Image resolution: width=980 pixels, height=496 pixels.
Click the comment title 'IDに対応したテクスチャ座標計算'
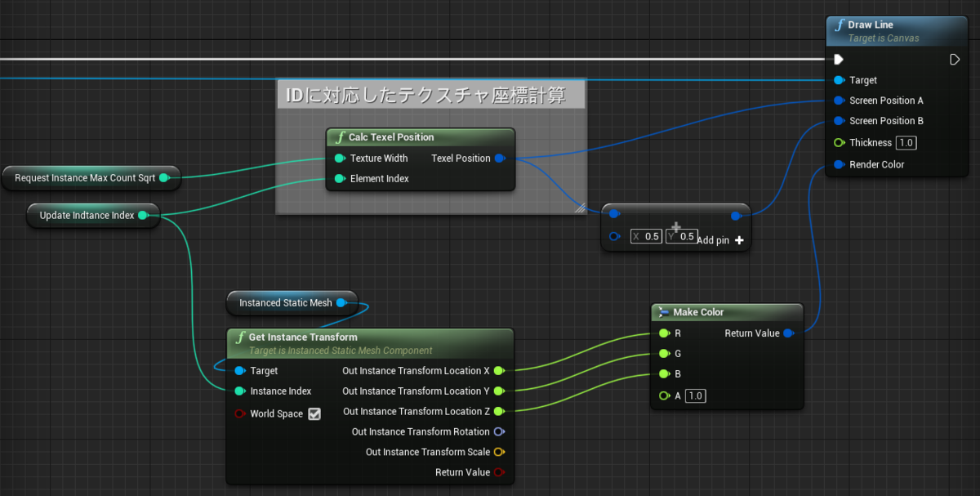point(425,96)
